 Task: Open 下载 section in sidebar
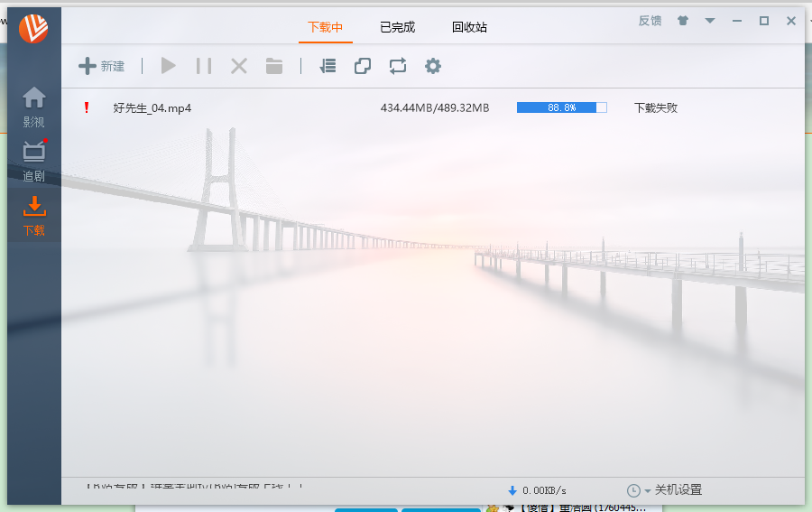tap(33, 216)
